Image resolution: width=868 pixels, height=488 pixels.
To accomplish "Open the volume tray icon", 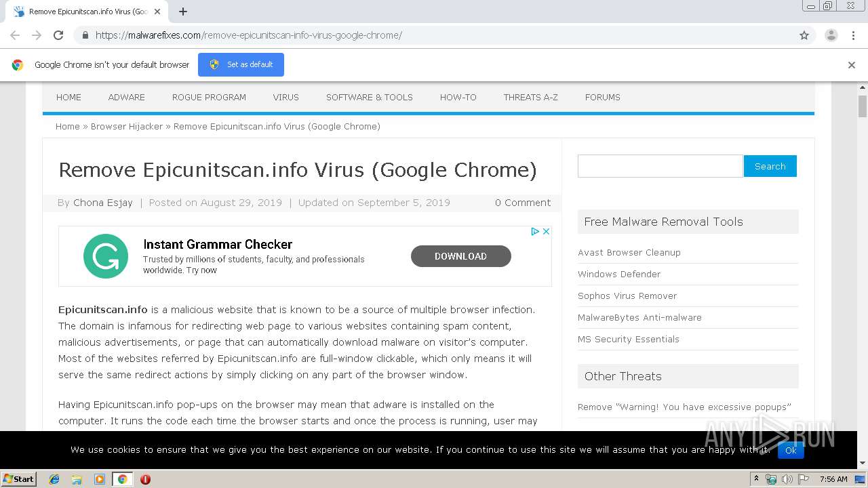I will tap(787, 479).
